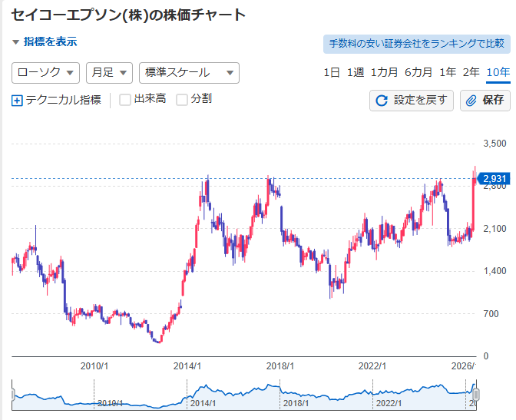The height and width of the screenshot is (420, 516).
Task: Click the 設定を戻す reset button
Action: tap(412, 101)
